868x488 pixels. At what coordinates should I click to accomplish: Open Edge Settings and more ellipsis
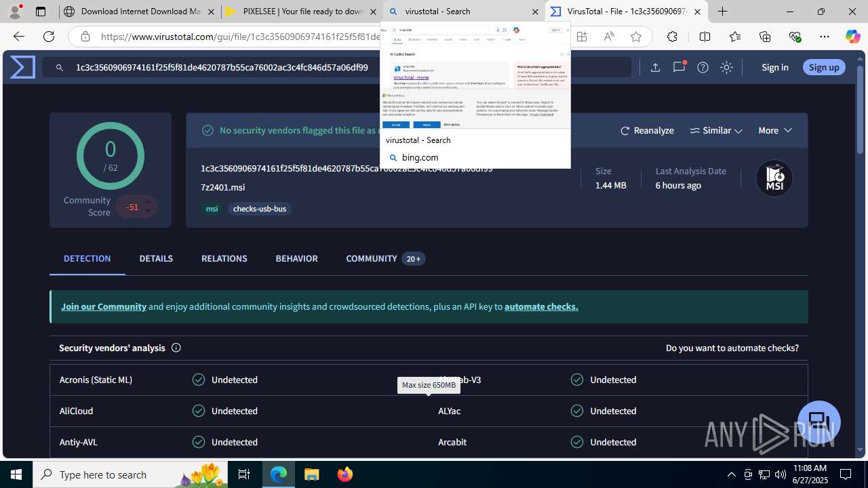pos(825,37)
